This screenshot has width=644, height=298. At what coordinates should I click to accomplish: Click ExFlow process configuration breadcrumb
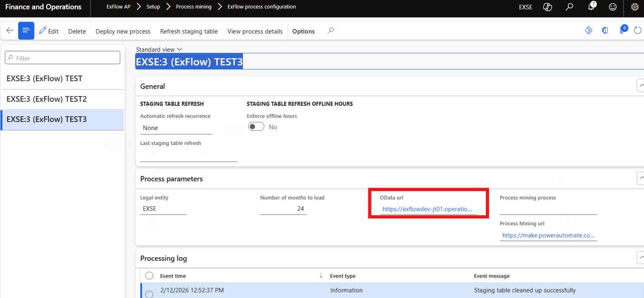[x=262, y=7]
